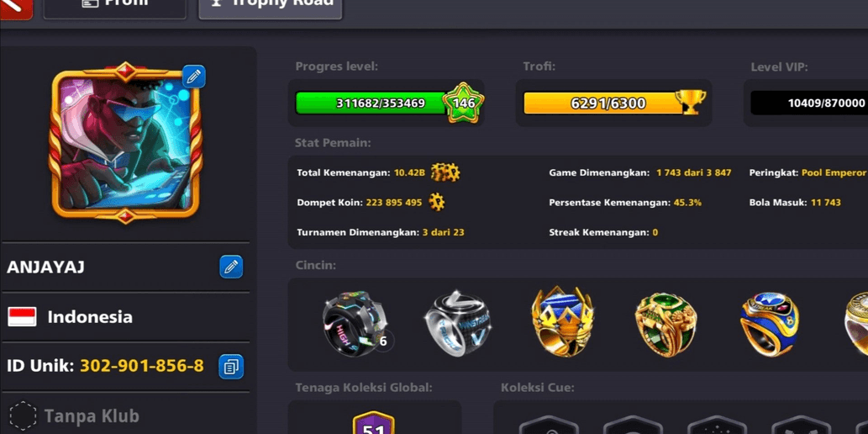Click the VIP level progress bar
Image resolution: width=868 pixels, height=434 pixels.
click(x=809, y=103)
